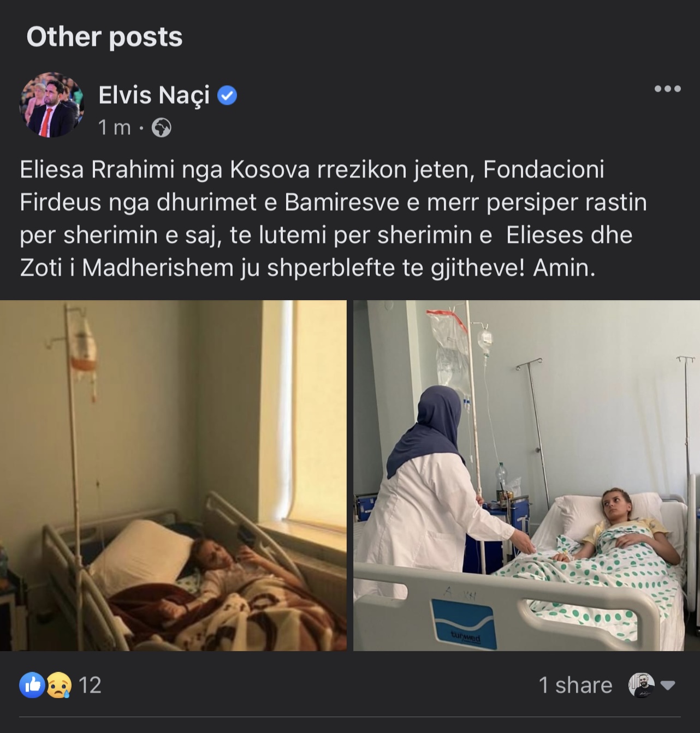
Task: Open the right photo with the nurse
Action: 526,475
